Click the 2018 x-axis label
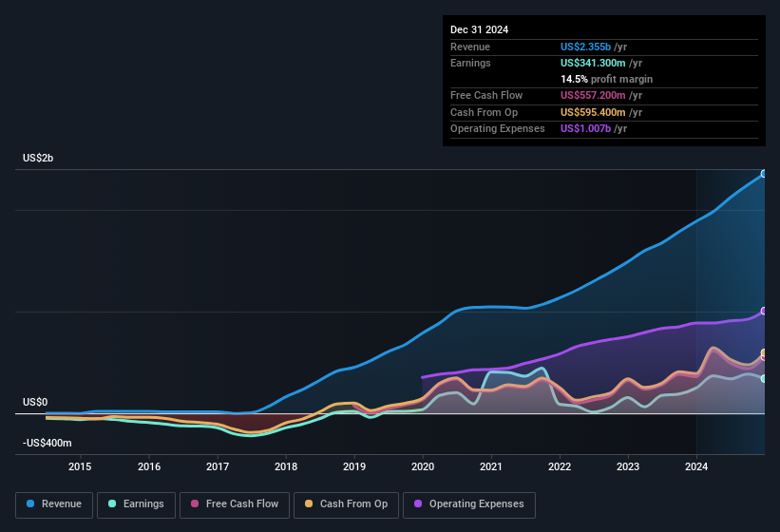This screenshot has height=532, width=780. (x=286, y=466)
